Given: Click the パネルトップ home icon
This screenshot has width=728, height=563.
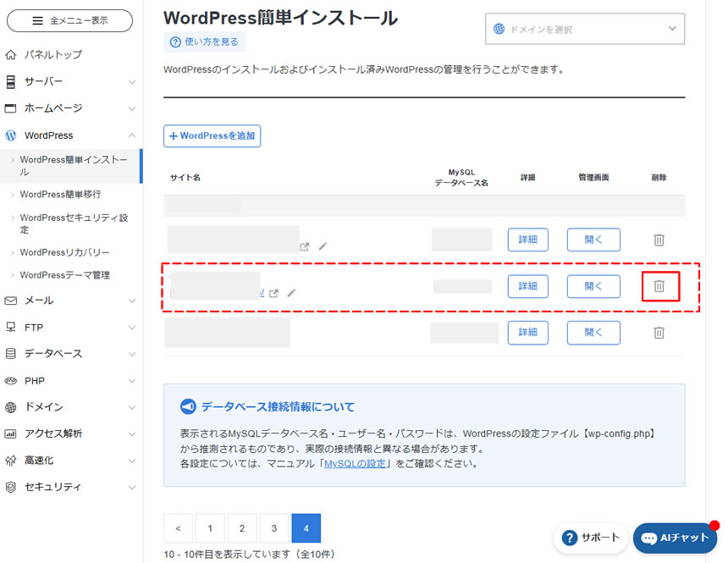Looking at the screenshot, I should [x=12, y=53].
